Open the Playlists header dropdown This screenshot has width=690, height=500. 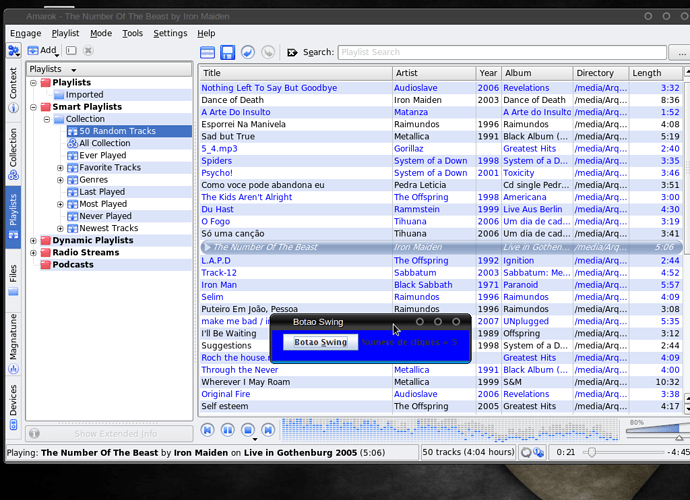[73, 70]
